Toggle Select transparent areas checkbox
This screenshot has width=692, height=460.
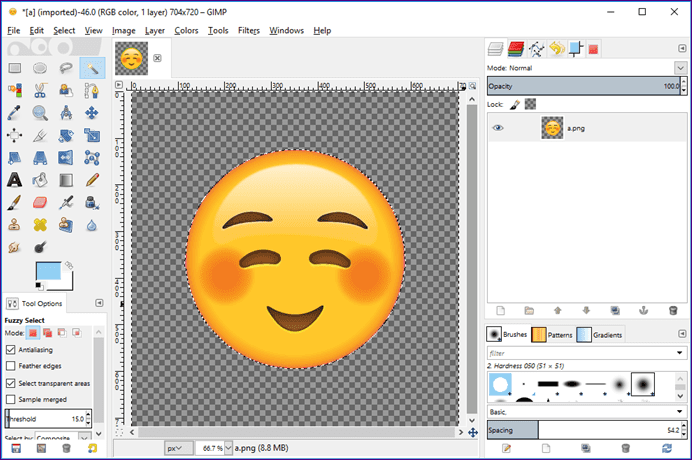tap(11, 383)
